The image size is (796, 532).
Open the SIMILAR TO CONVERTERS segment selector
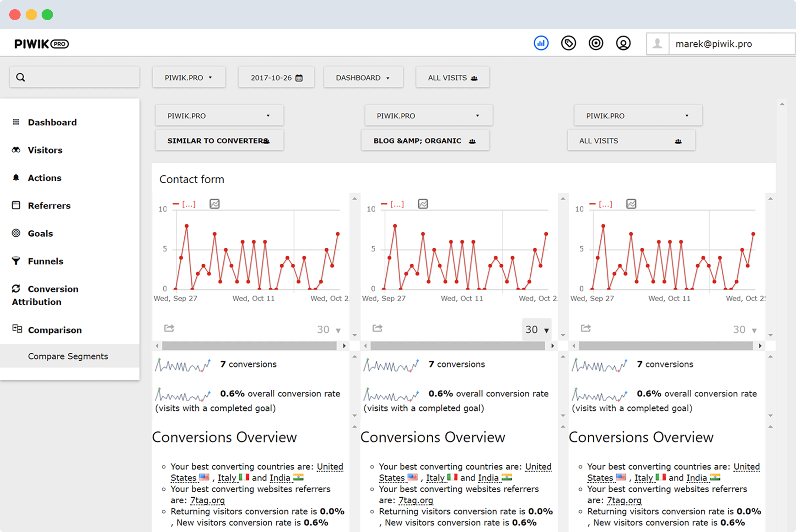(219, 140)
